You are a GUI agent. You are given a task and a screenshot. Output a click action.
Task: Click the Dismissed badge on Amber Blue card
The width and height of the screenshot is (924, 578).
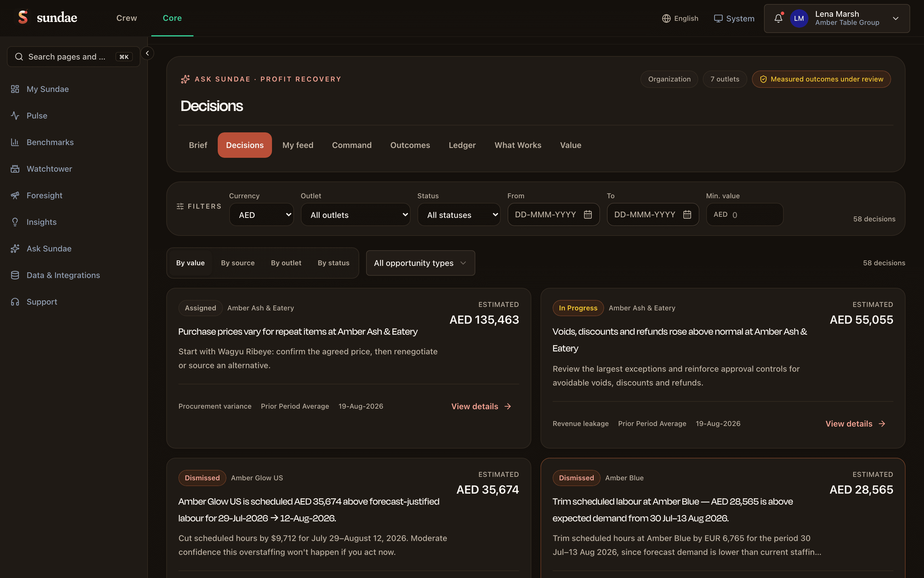(577, 478)
